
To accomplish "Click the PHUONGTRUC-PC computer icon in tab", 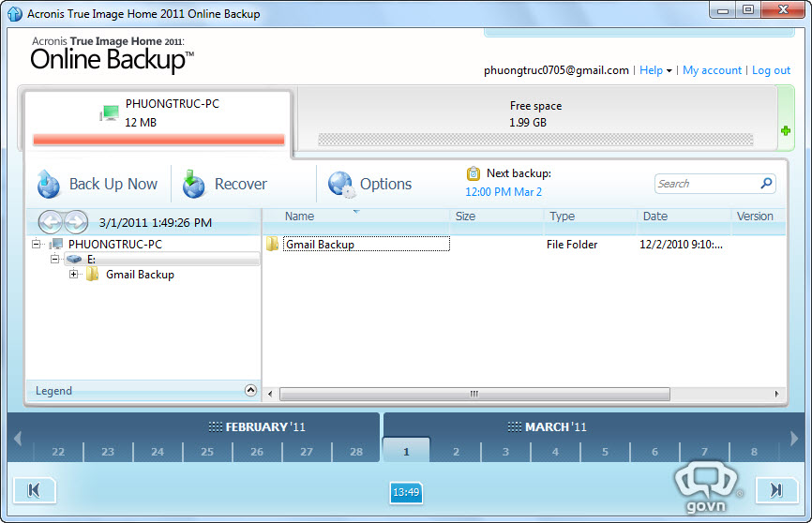I will pos(110,112).
